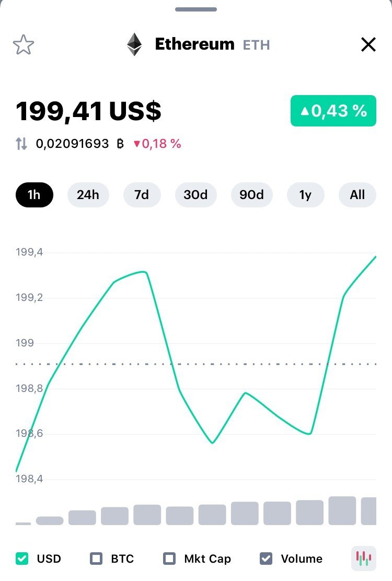
Task: Enable the Mkt Cap checkbox
Action: [x=169, y=559]
